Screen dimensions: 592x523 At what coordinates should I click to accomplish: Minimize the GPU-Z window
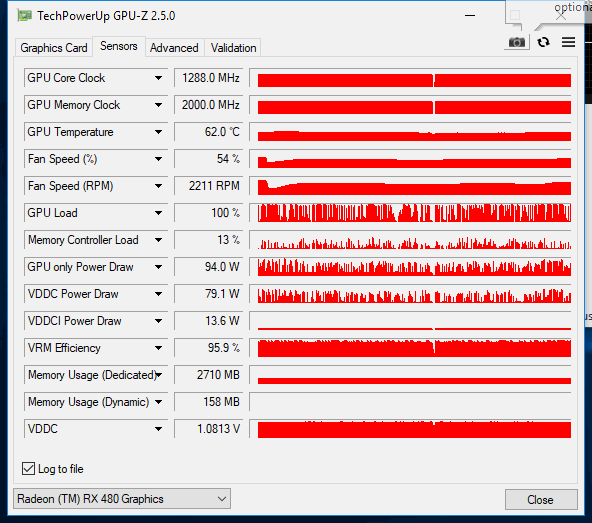pos(470,15)
